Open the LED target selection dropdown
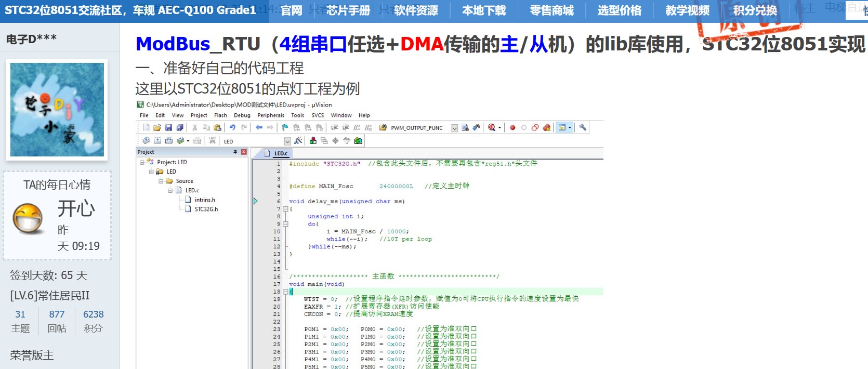 click(287, 141)
